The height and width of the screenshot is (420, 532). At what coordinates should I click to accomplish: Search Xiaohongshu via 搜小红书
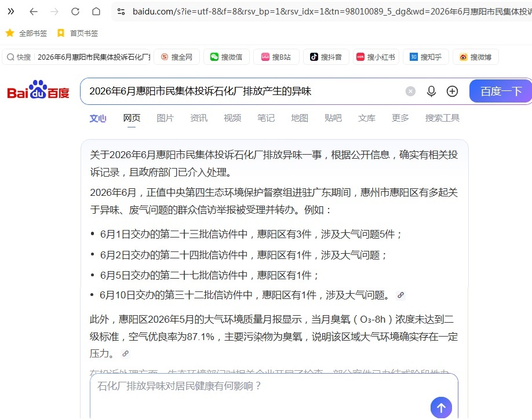376,57
